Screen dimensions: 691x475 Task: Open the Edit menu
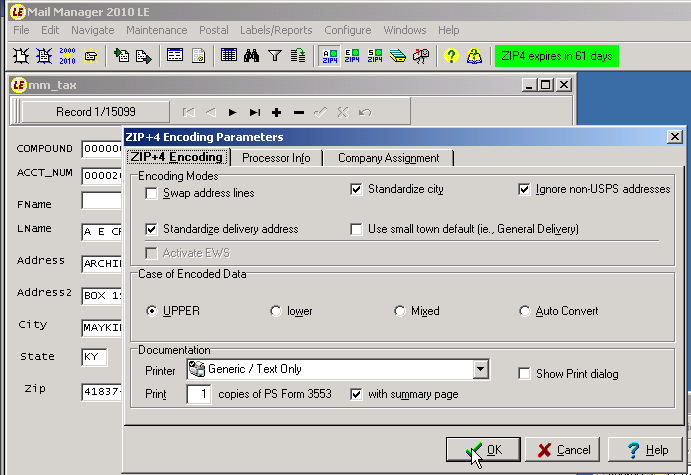click(x=50, y=30)
